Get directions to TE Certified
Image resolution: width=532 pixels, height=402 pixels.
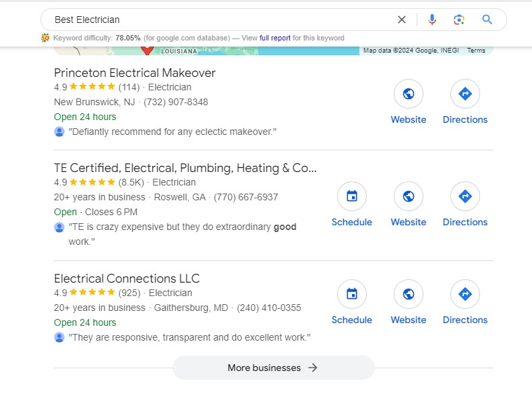465,196
